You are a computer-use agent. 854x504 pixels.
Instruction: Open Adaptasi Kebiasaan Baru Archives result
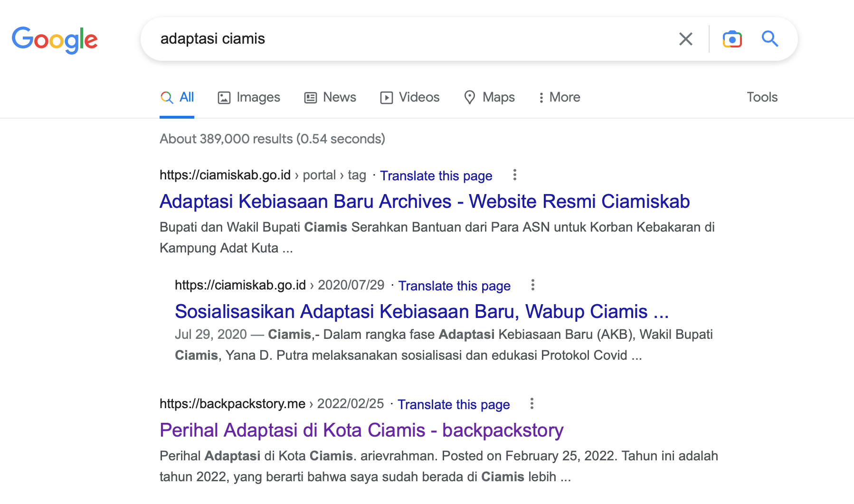(424, 202)
